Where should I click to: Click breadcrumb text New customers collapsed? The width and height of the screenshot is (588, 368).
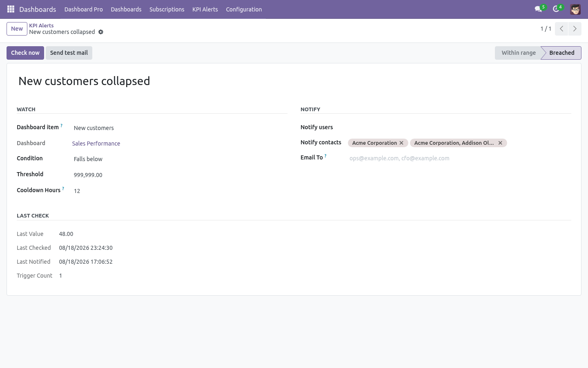62,32
